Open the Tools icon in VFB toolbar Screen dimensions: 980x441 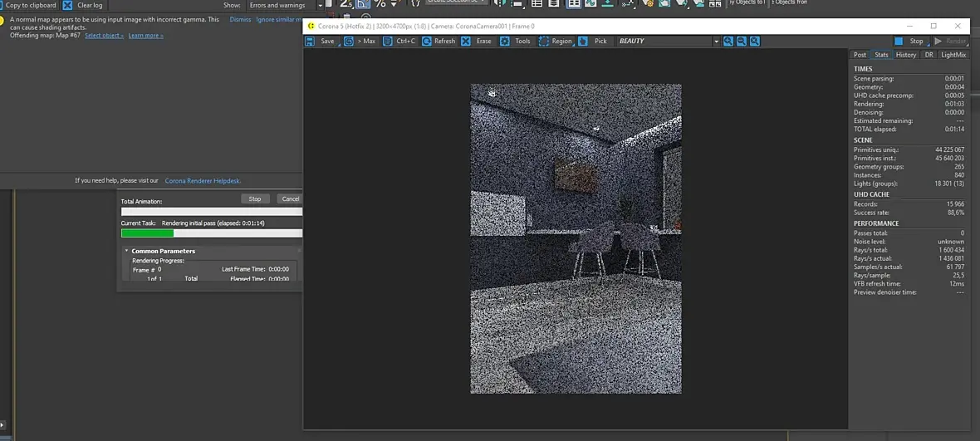[x=505, y=42]
